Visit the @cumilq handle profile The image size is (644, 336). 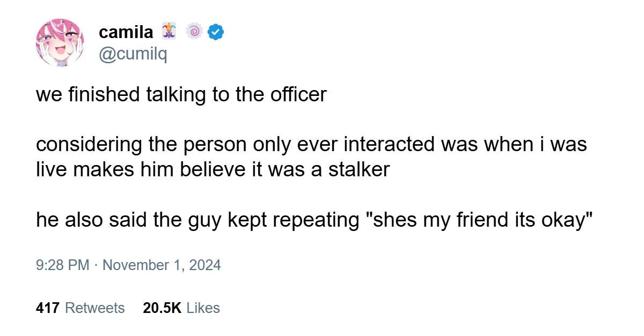tap(133, 54)
